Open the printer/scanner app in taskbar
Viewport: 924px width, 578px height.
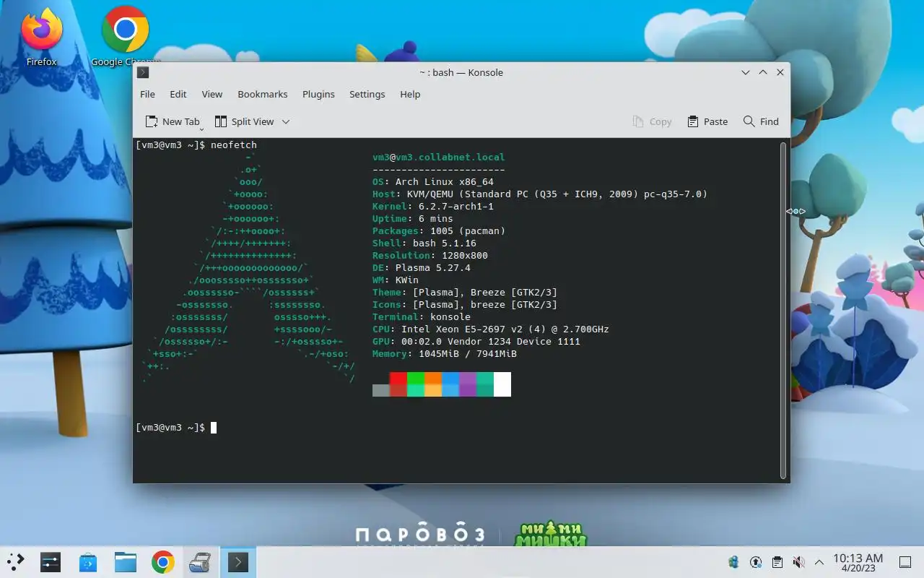pos(200,562)
